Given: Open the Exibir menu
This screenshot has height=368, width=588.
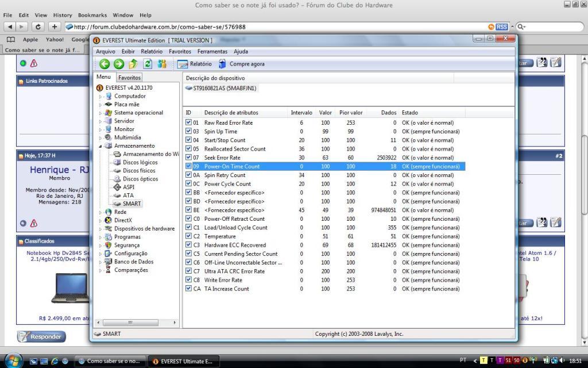Looking at the screenshot, I should (x=128, y=51).
